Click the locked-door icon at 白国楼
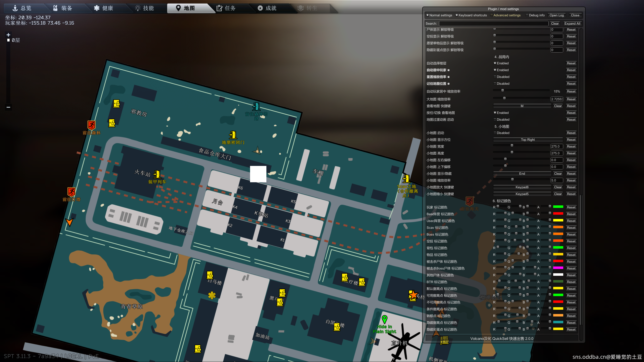 [x=337, y=327]
